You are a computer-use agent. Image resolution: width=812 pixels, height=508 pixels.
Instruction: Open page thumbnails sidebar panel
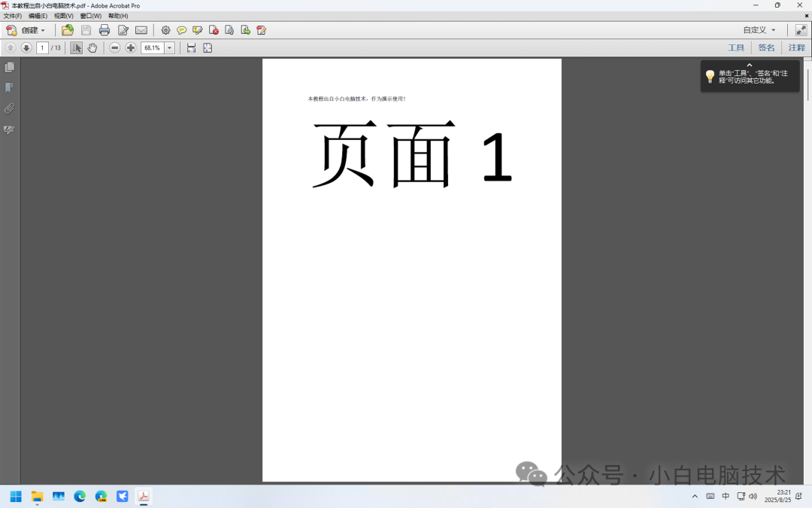(9, 68)
